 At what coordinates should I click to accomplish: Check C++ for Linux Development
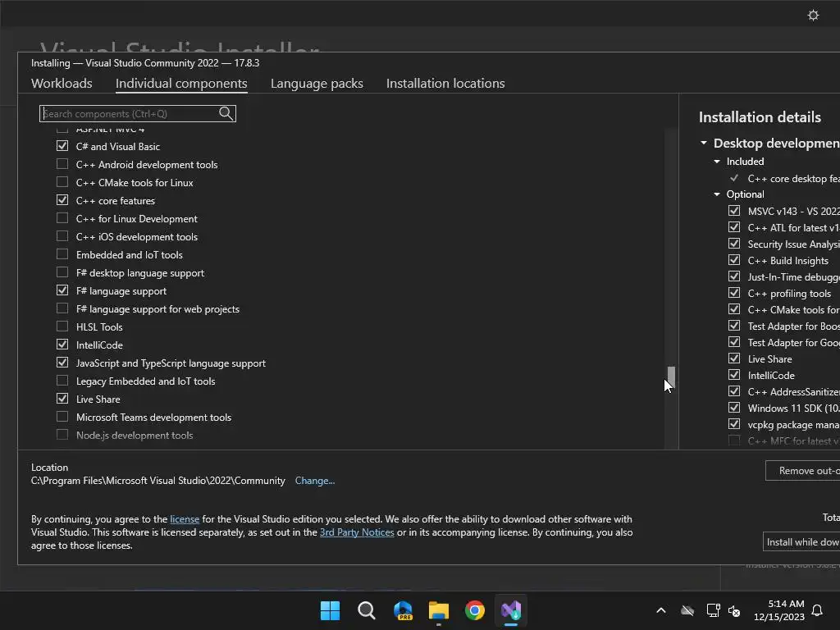(62, 218)
